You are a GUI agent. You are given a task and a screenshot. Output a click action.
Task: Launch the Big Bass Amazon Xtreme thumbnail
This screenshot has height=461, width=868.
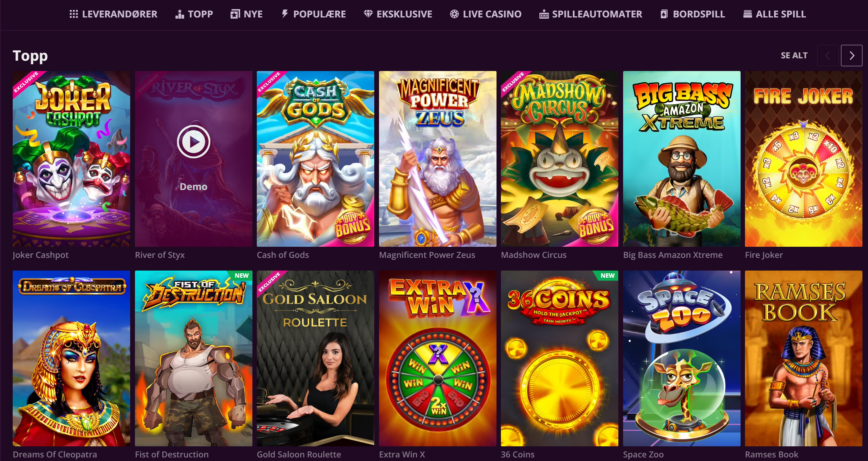[681, 159]
